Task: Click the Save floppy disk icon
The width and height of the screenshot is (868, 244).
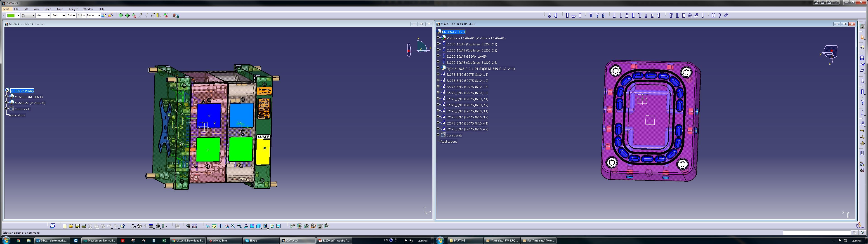Action: click(x=78, y=226)
